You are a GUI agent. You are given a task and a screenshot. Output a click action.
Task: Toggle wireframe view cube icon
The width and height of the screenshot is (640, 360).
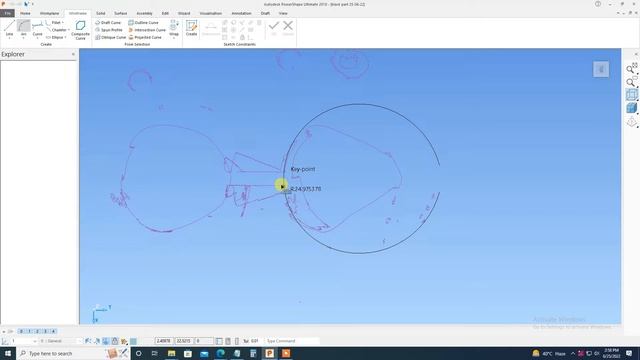point(631,95)
